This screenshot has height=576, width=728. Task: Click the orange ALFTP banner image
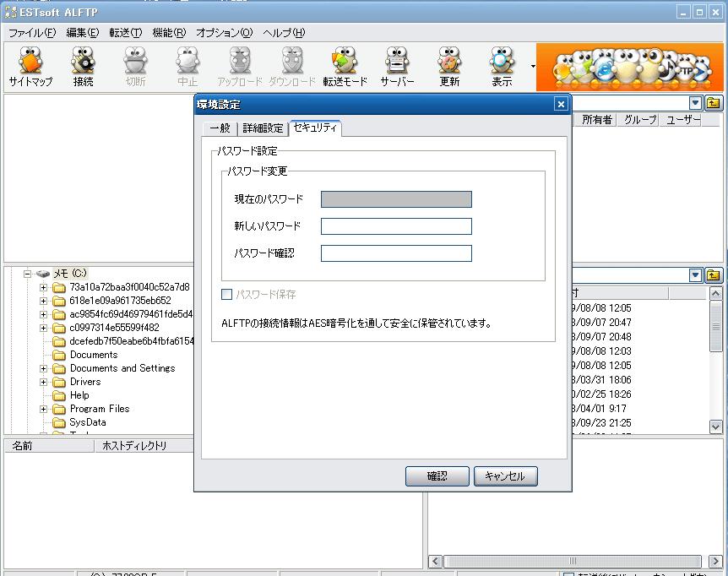(x=629, y=68)
